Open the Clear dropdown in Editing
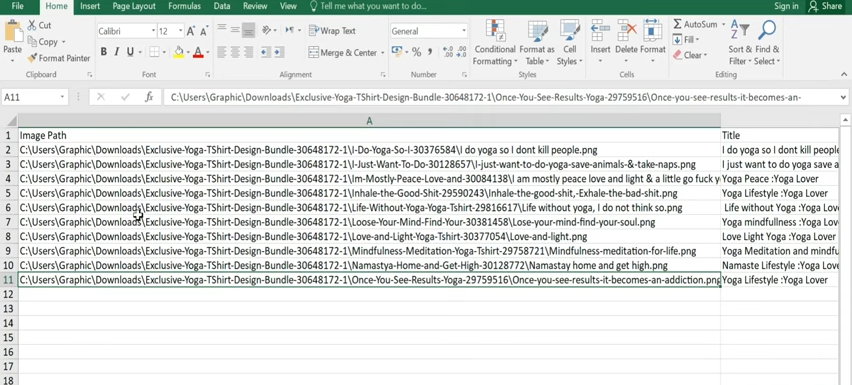The image size is (852, 385). pos(690,55)
